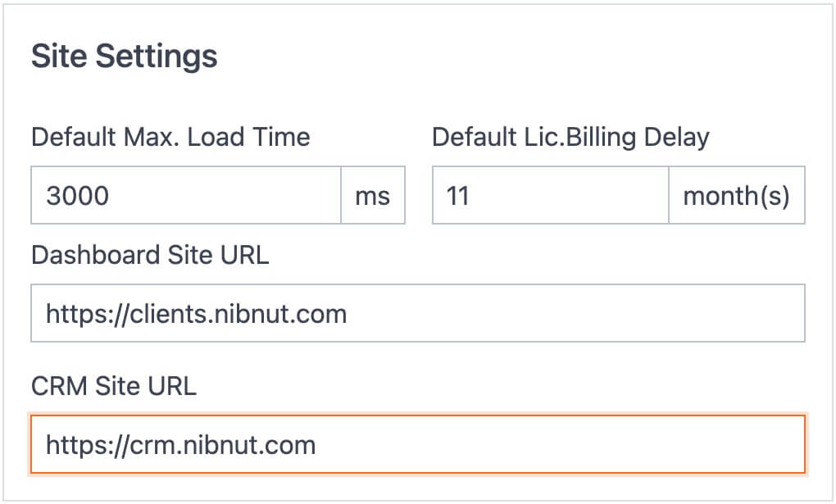The image size is (836, 504).
Task: Focus the highlighted CRM Site URL field
Action: click(x=418, y=444)
